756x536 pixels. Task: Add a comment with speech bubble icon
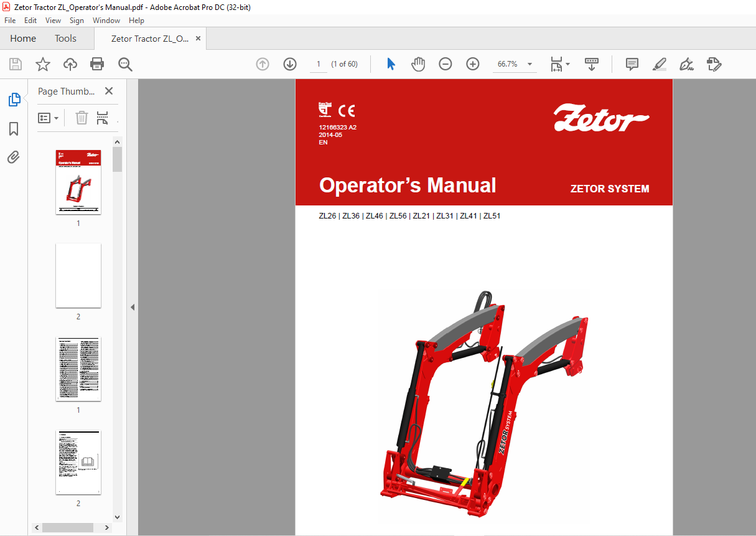coord(632,64)
